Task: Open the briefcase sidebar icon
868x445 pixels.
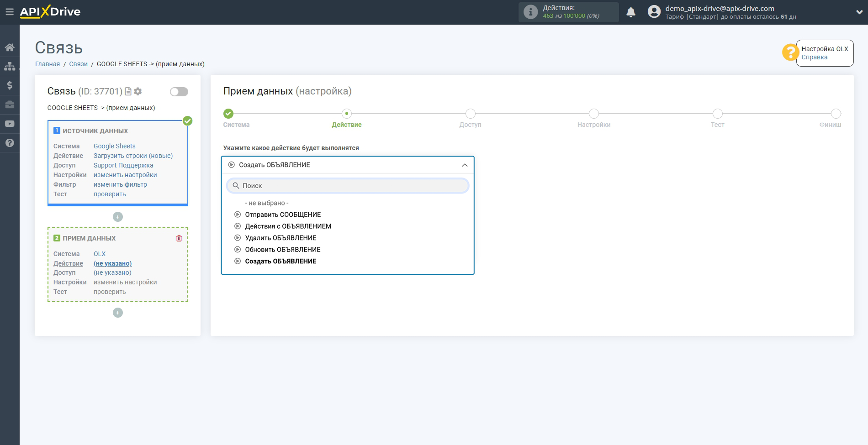Action: [x=10, y=105]
